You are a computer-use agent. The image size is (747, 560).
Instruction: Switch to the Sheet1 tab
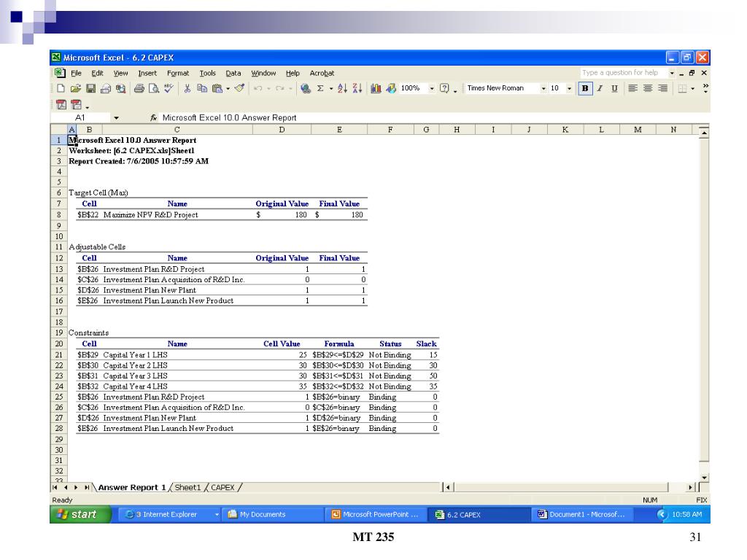click(x=187, y=488)
